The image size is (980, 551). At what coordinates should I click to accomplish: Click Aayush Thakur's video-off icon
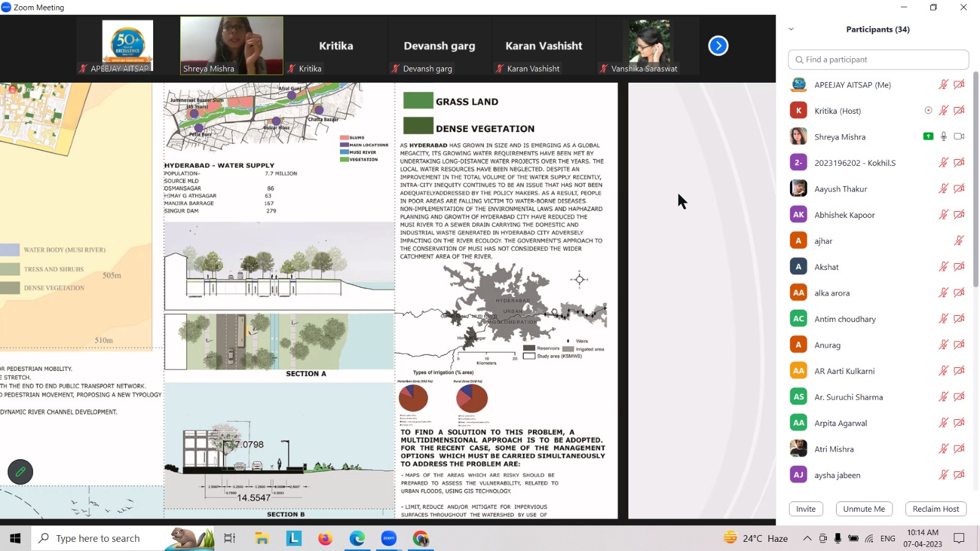[x=959, y=189]
